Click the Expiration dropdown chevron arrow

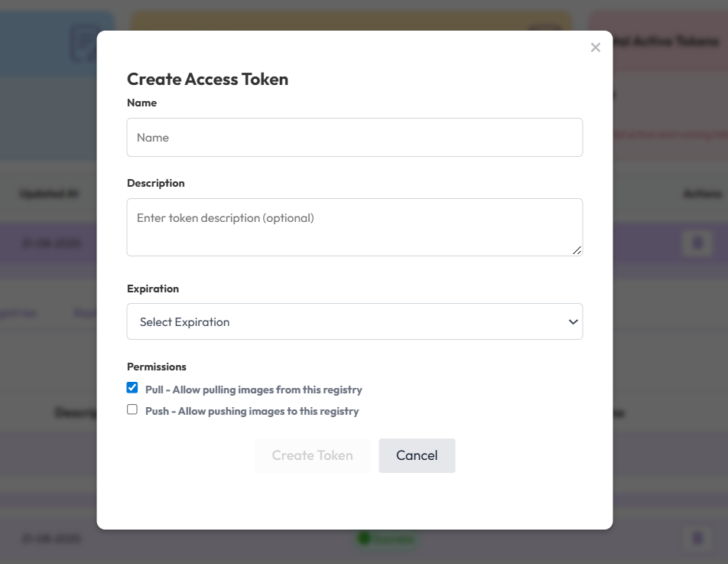pyautogui.click(x=573, y=322)
